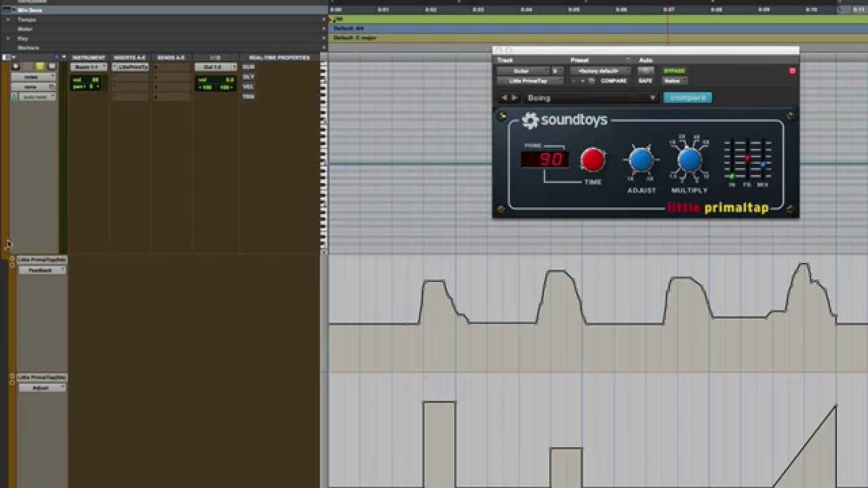
Task: Open the Native format dropdown
Action: point(675,81)
